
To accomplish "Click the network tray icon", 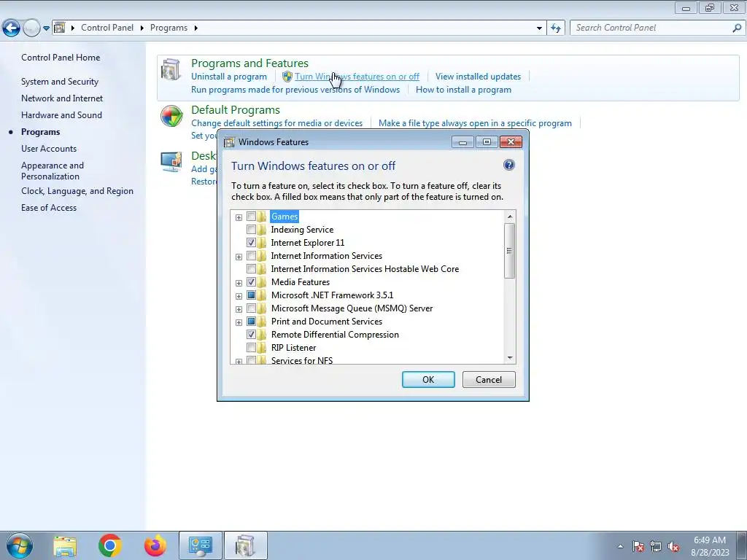I will pyautogui.click(x=656, y=546).
